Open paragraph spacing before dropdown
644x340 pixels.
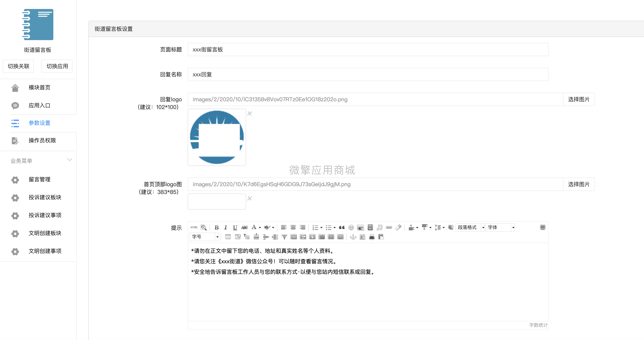point(417,227)
